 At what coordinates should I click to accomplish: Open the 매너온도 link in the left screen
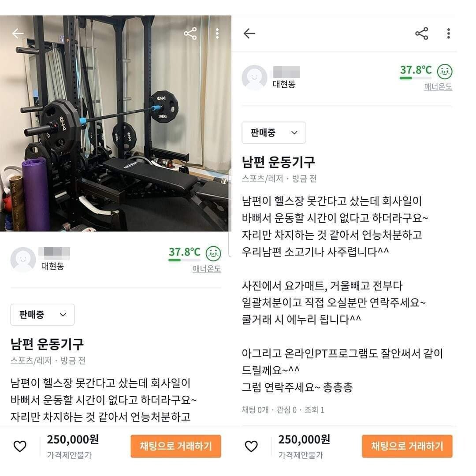tap(207, 268)
